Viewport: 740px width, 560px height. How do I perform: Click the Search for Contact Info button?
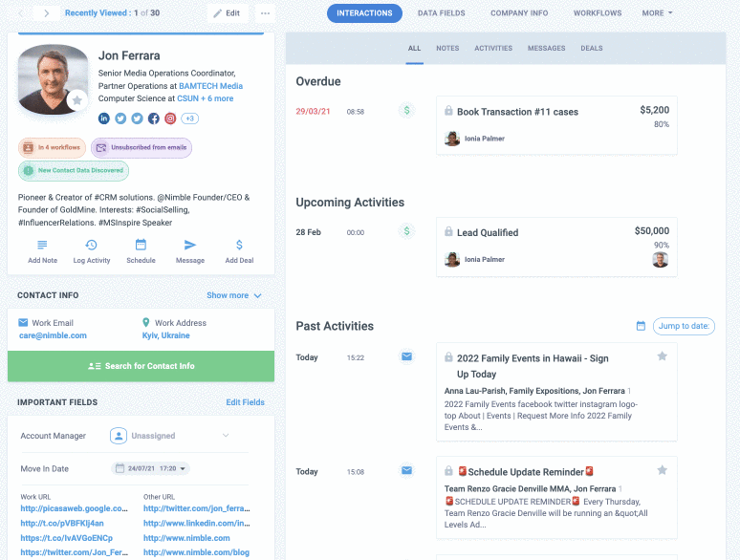pos(141,366)
